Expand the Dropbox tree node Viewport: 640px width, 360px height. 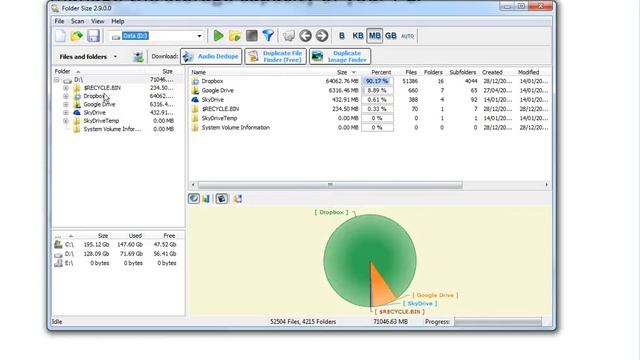[x=66, y=96]
